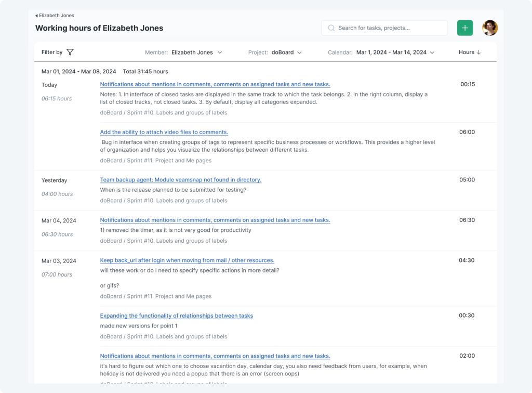532x393 pixels.
Task: Click the 05:00 hours value for Yesterday
Action: [x=467, y=180]
